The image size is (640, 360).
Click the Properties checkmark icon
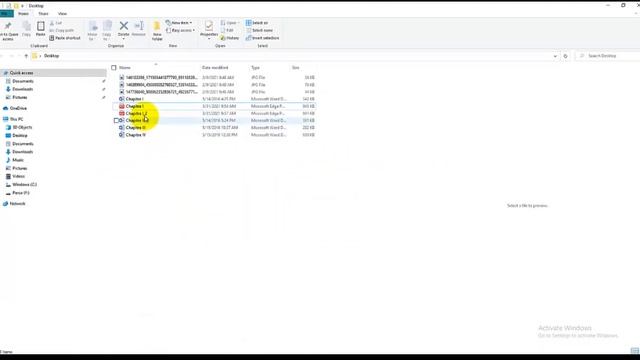point(209,26)
